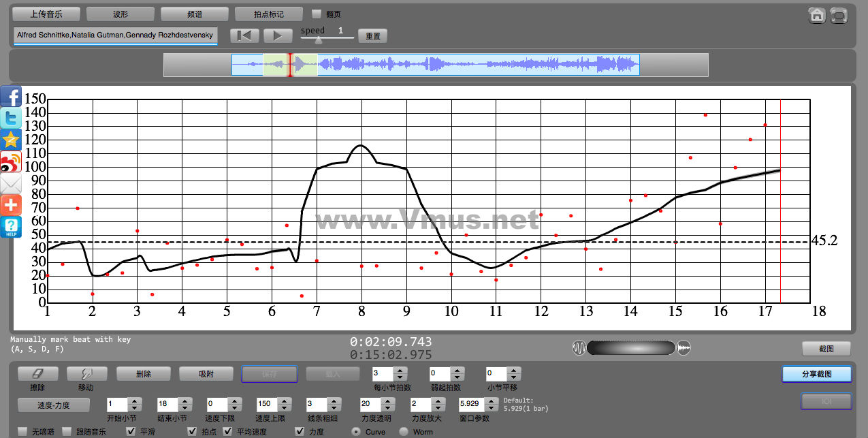Viewport: 868px width, 438px height.
Task: Click the 上传音乐 upload music button
Action: [46, 14]
